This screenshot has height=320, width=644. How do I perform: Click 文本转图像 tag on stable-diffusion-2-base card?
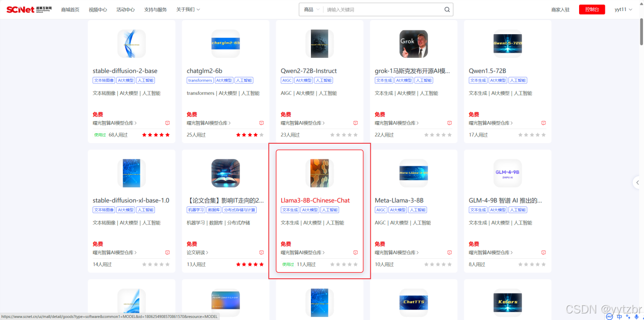tap(104, 80)
